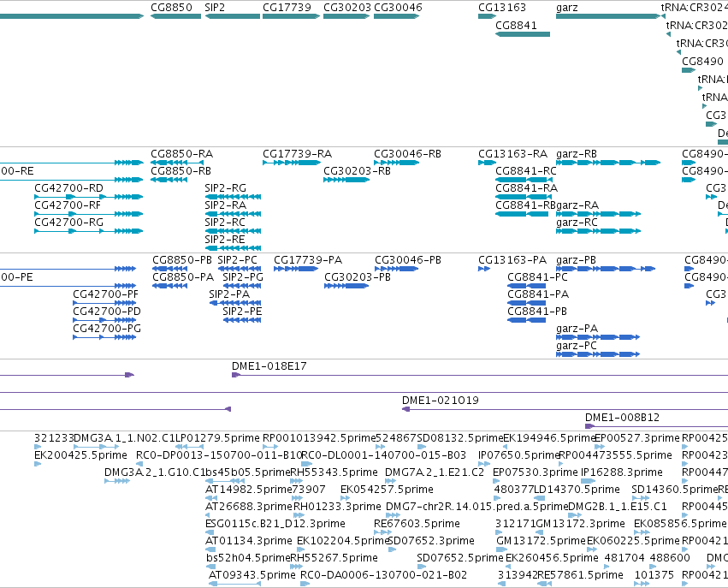728x588 pixels.
Task: Select the IP16288.3prime EST feature
Action: (x=588, y=481)
